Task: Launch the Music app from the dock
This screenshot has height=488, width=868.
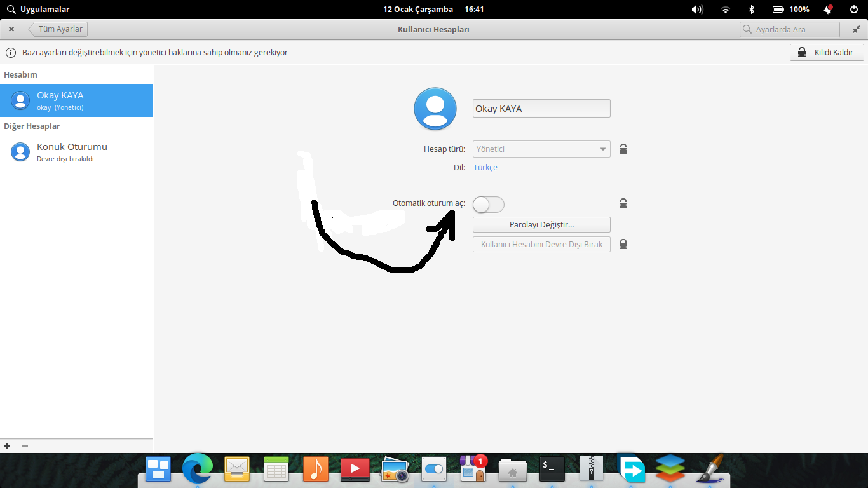Action: point(316,470)
